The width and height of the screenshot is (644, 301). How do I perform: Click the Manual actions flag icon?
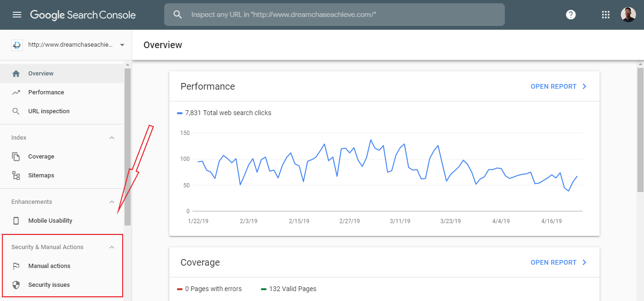tap(16, 266)
